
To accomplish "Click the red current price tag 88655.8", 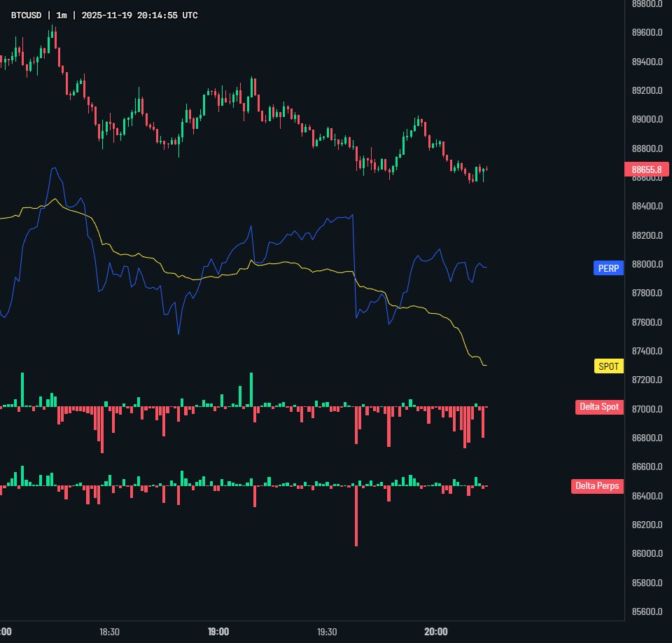I will coord(647,169).
